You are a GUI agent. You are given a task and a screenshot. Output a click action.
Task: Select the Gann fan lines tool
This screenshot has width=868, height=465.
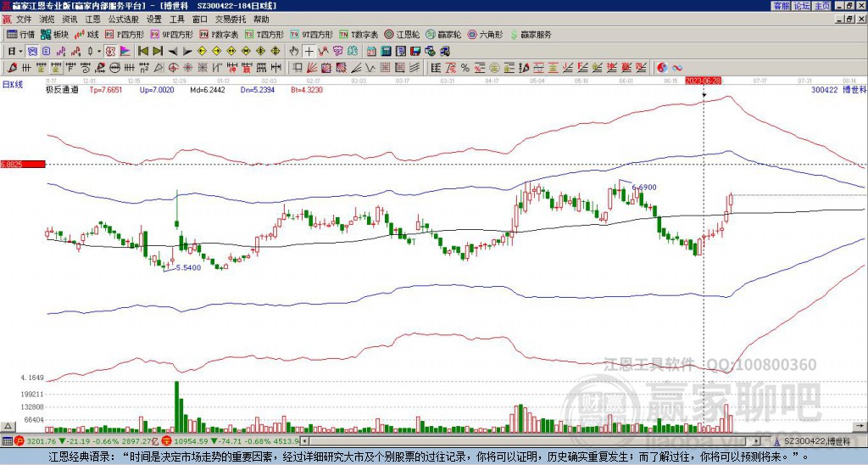click(x=312, y=68)
